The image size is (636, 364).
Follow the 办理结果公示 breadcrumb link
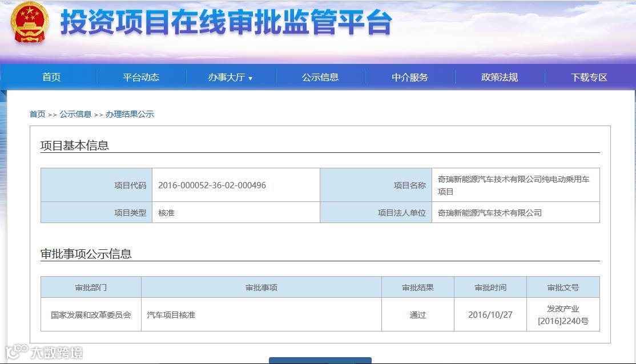[x=130, y=114]
